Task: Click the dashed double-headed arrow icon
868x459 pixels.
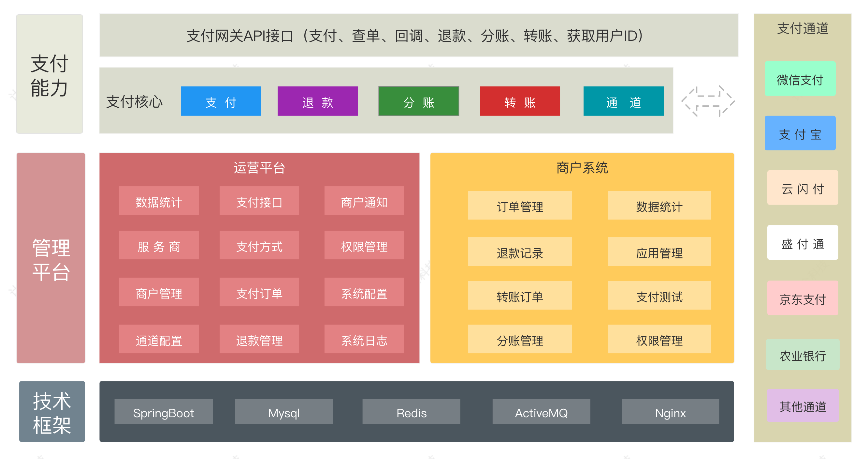Action: (708, 101)
